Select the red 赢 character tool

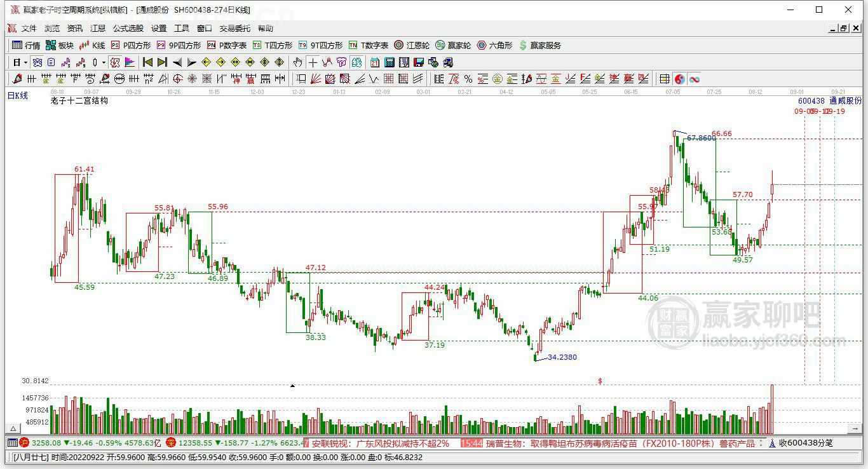250,79
